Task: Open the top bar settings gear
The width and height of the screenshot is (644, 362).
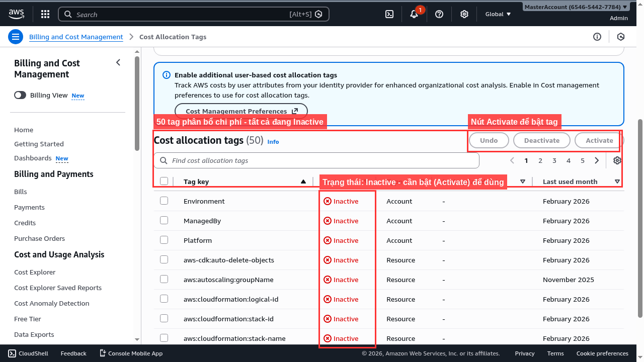Action: pyautogui.click(x=464, y=14)
